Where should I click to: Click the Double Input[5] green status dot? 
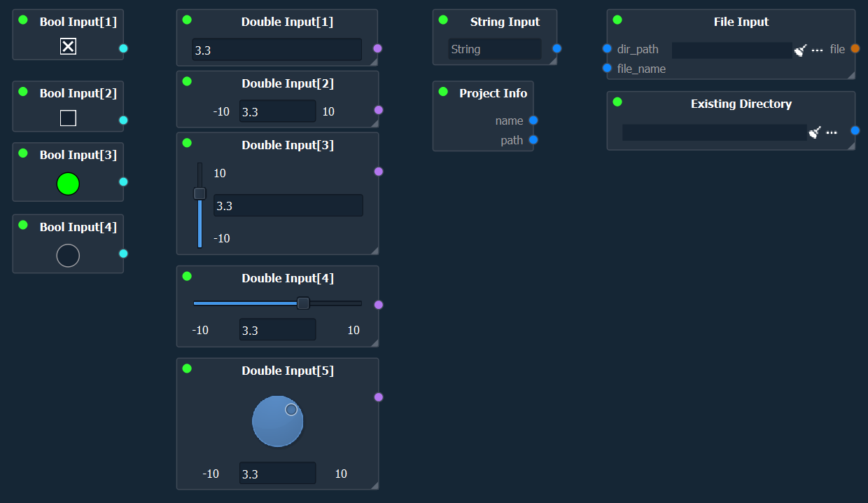click(187, 368)
